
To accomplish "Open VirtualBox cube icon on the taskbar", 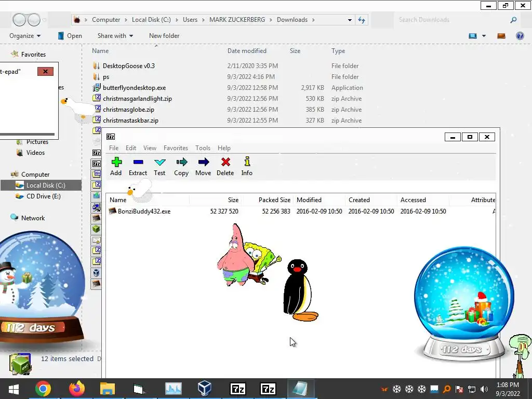I will click(205, 389).
